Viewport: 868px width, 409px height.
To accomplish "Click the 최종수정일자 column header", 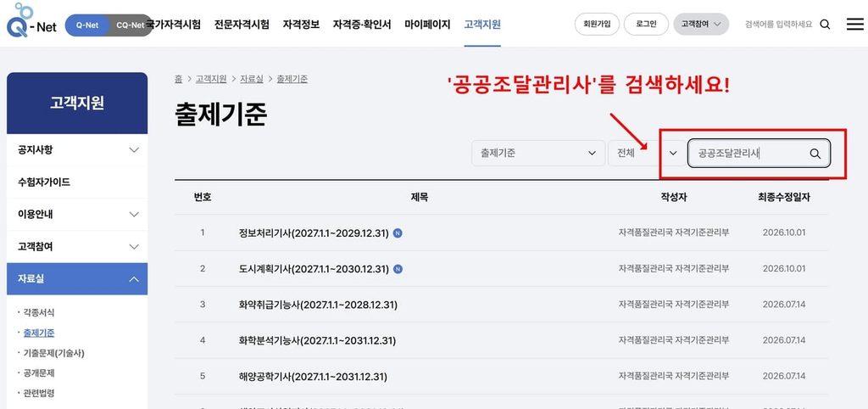I will pyautogui.click(x=784, y=198).
